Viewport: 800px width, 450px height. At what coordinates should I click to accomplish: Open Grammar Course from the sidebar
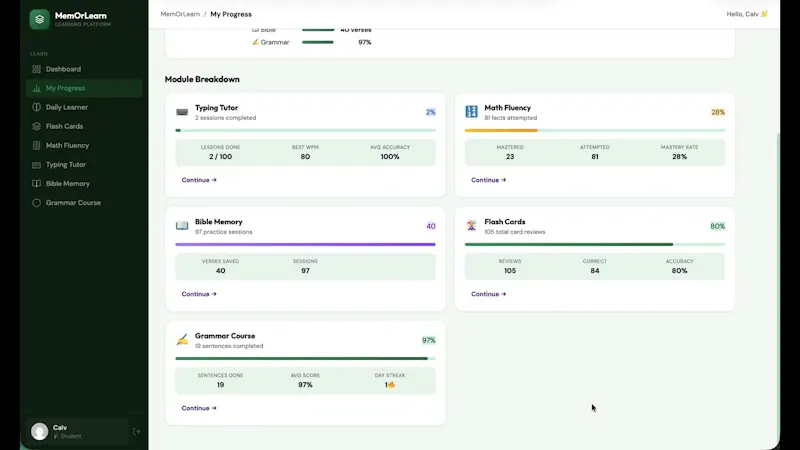tap(84, 203)
